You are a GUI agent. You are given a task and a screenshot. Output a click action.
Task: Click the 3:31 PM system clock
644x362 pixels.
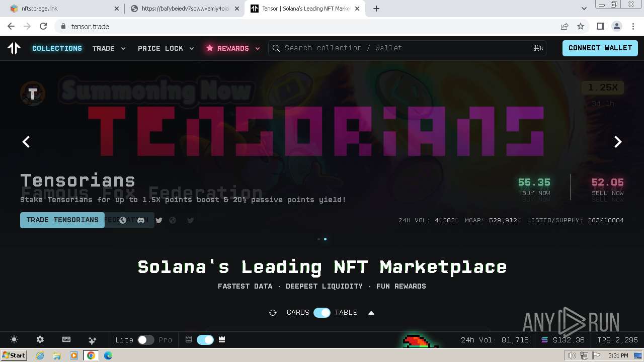pos(618,355)
